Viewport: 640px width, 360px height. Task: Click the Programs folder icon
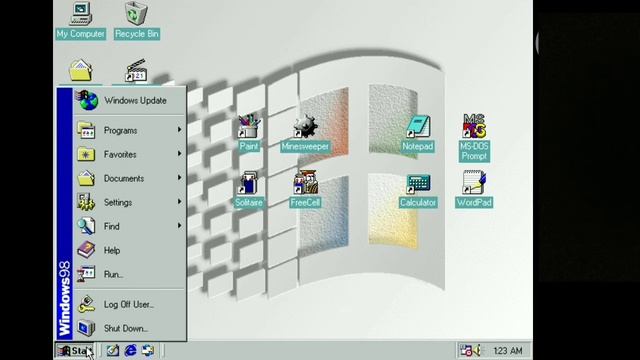click(x=86, y=130)
